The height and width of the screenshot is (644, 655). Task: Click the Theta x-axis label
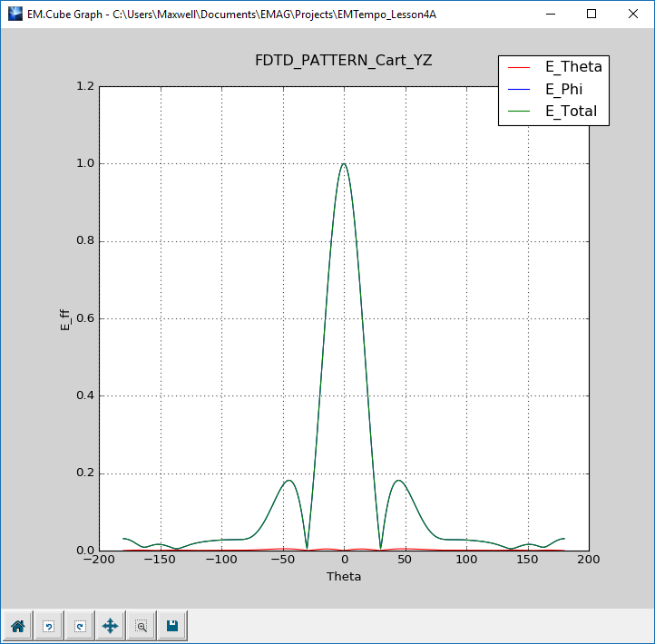point(344,577)
